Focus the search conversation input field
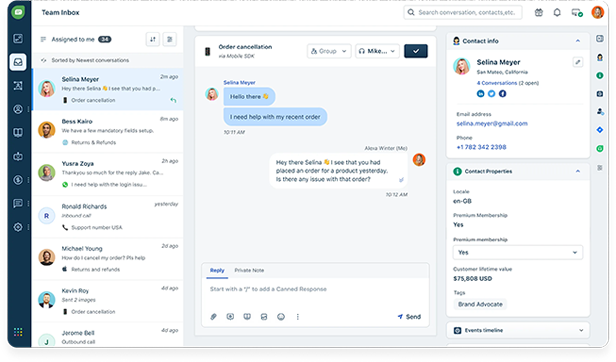The width and height of the screenshot is (616, 362). (463, 13)
